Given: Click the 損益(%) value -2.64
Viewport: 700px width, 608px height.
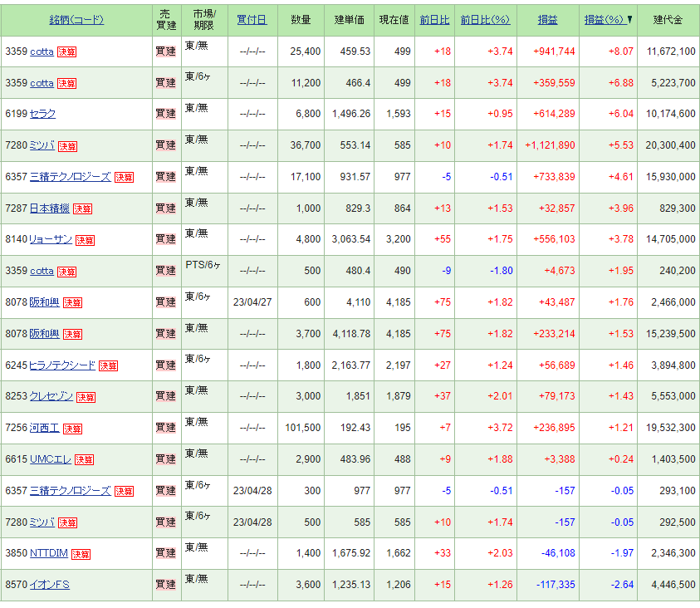Looking at the screenshot, I should tap(622, 585).
